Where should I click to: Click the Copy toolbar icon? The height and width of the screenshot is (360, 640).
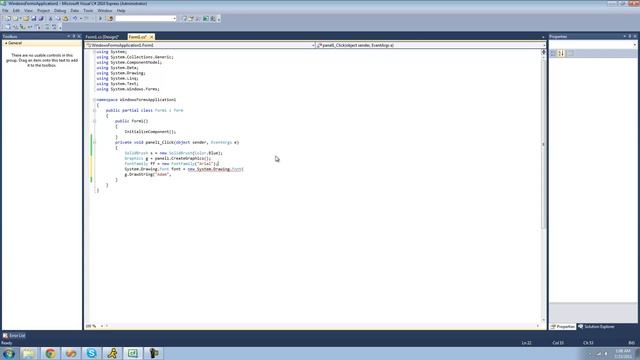pos(58,19)
